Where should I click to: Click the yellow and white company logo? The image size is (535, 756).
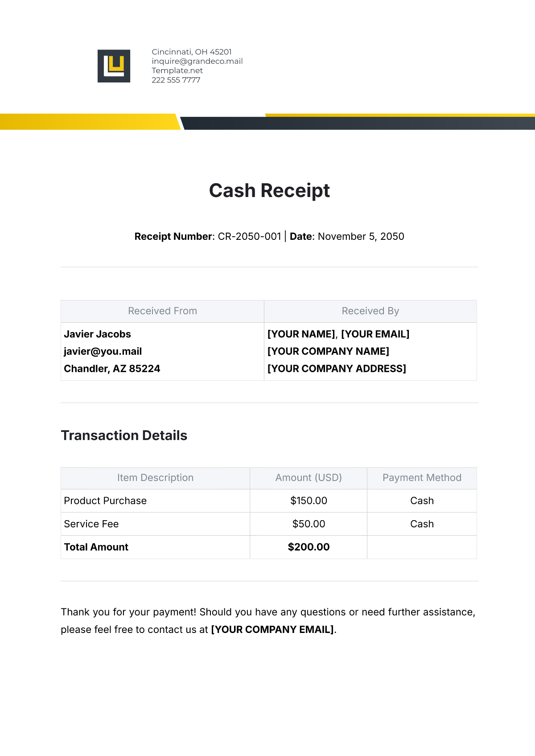(114, 66)
